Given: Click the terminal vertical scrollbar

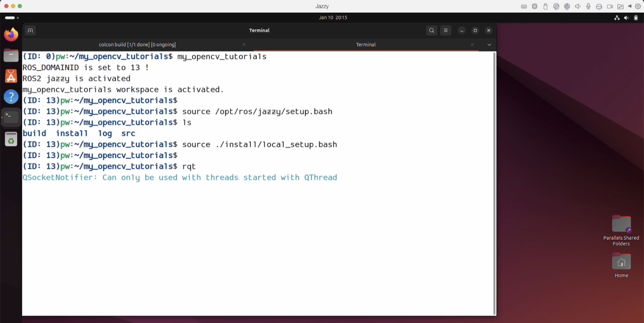Looking at the screenshot, I should click(x=494, y=183).
